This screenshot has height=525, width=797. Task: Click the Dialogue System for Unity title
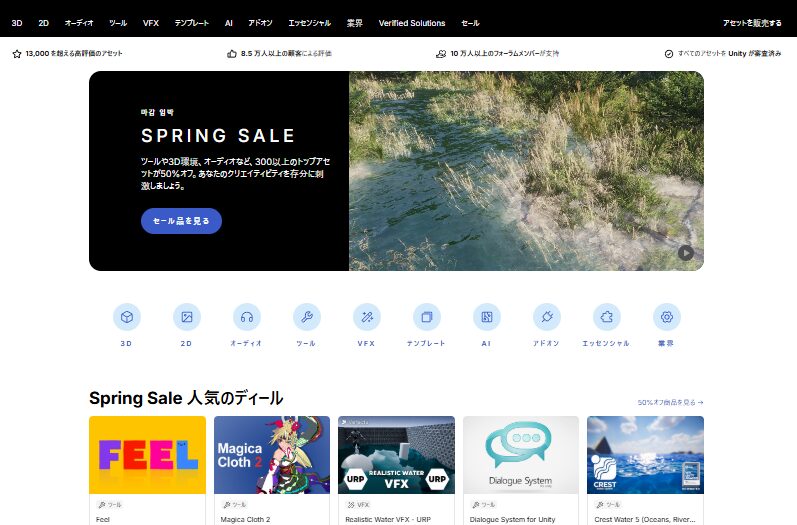(x=512, y=519)
